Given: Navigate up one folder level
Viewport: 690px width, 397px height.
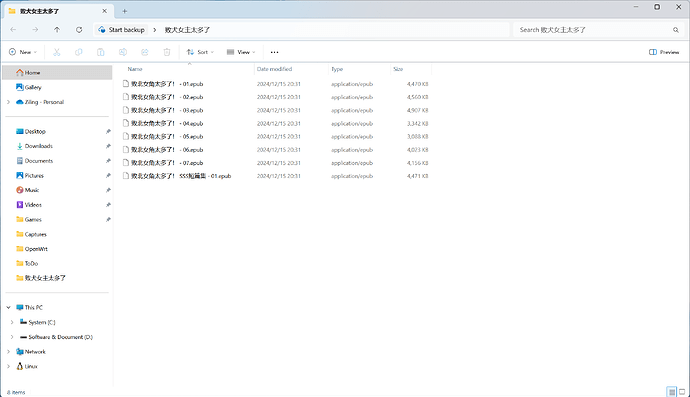Looking at the screenshot, I should pyautogui.click(x=57, y=29).
